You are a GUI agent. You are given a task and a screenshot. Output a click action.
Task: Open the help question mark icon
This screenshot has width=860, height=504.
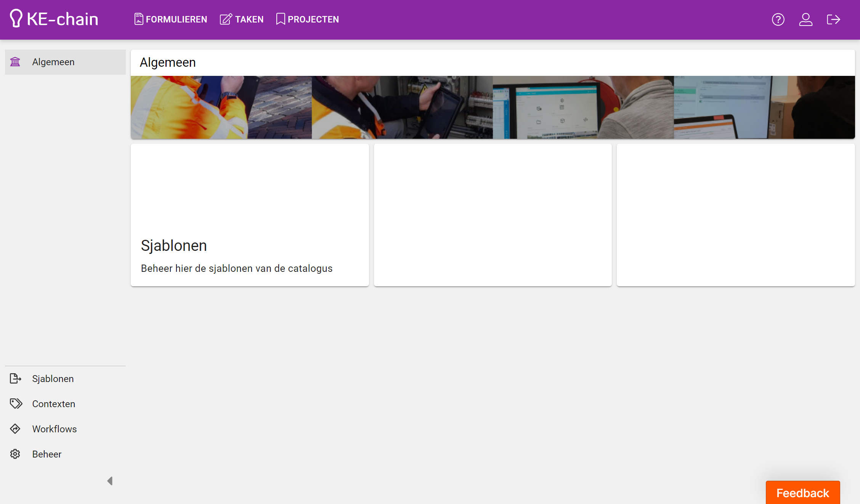(778, 19)
